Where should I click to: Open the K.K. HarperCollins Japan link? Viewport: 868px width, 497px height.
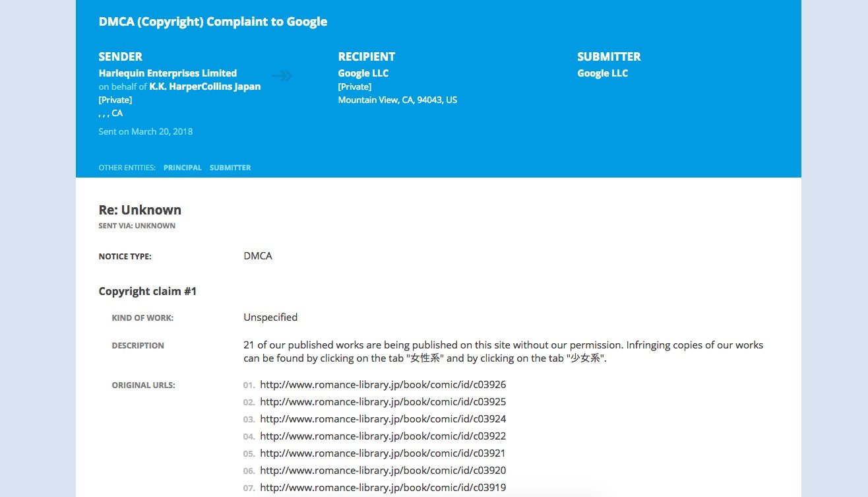pyautogui.click(x=205, y=86)
